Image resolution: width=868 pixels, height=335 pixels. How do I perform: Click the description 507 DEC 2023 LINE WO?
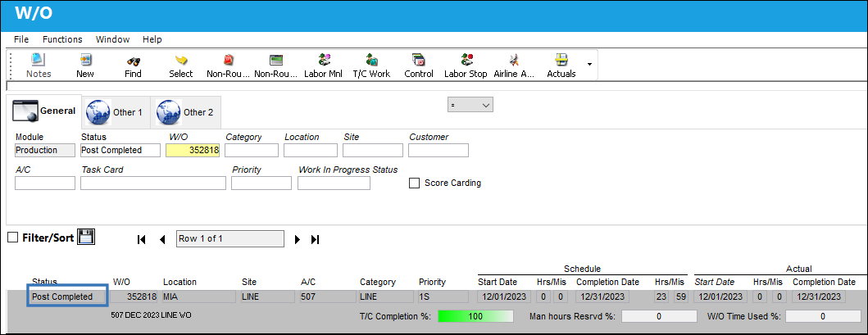pyautogui.click(x=152, y=315)
